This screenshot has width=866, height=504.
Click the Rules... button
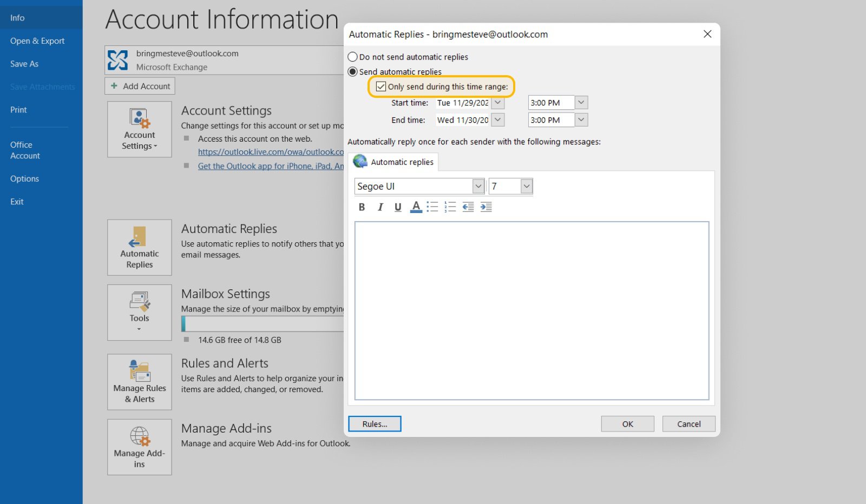374,423
